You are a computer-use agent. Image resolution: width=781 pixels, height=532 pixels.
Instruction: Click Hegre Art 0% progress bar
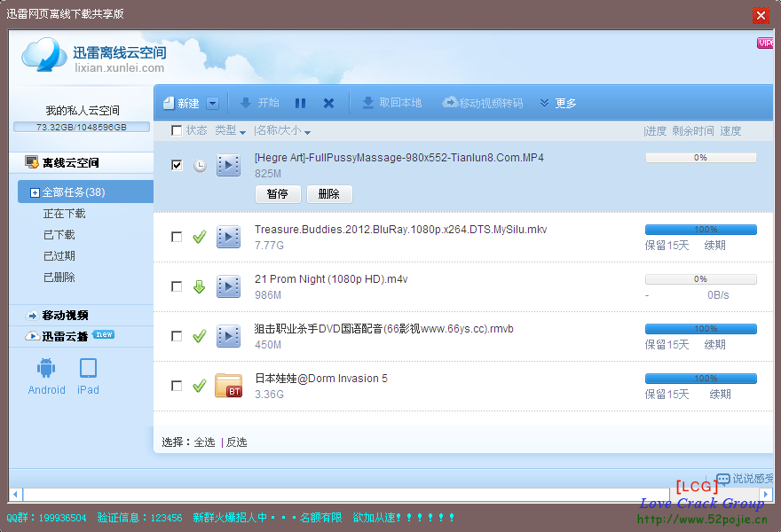click(701, 158)
